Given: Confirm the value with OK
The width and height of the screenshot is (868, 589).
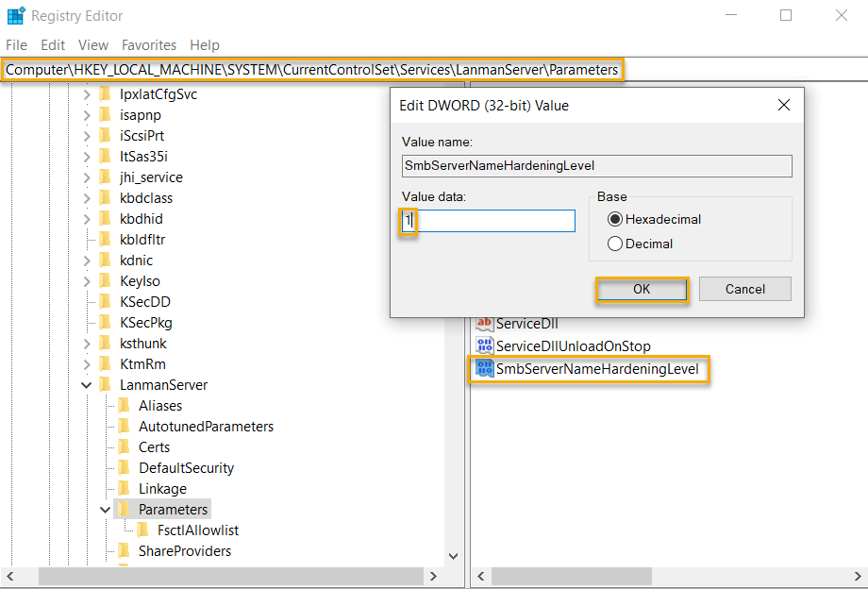Looking at the screenshot, I should (x=642, y=289).
